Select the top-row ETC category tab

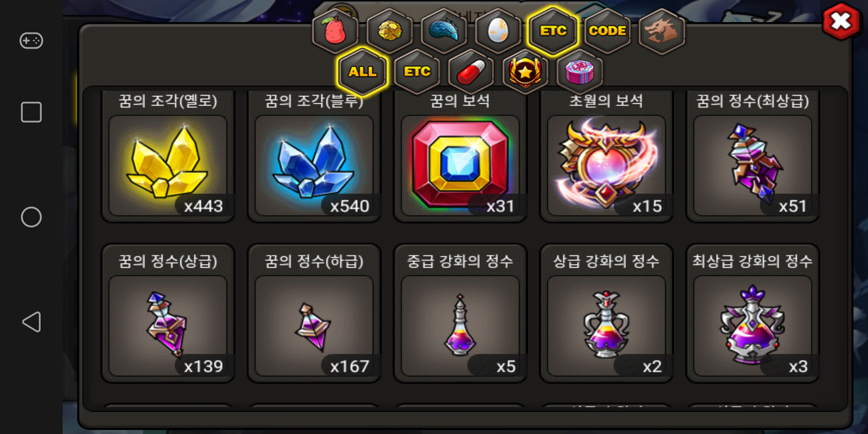553,31
